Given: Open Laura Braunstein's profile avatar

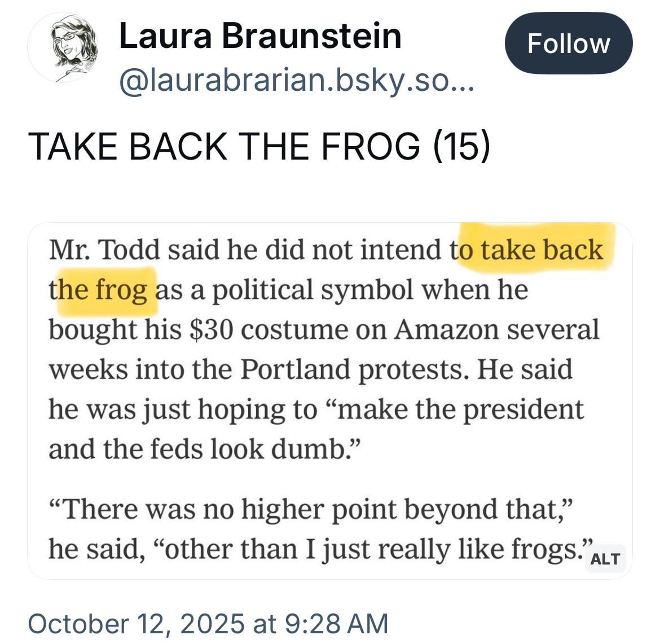Looking at the screenshot, I should point(63,47).
